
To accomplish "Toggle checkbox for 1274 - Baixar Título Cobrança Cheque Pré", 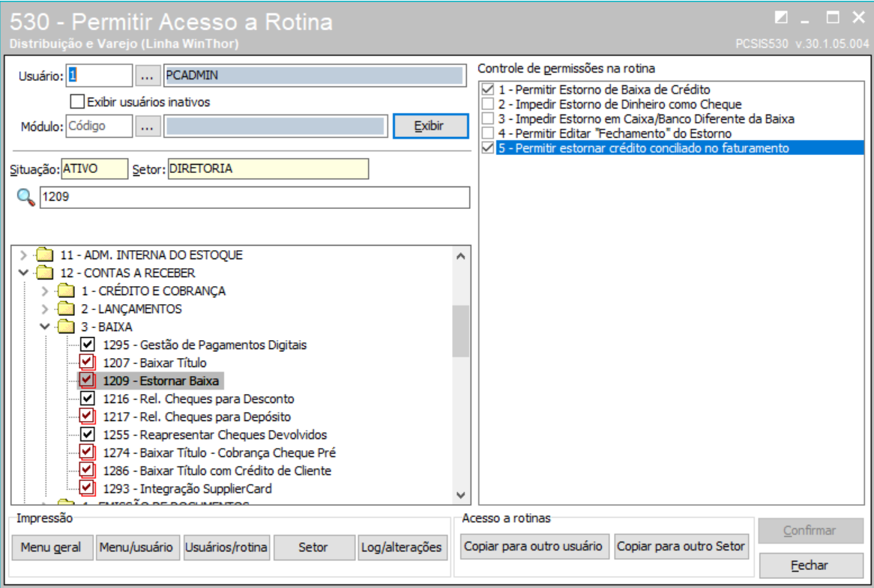I will pyautogui.click(x=87, y=452).
